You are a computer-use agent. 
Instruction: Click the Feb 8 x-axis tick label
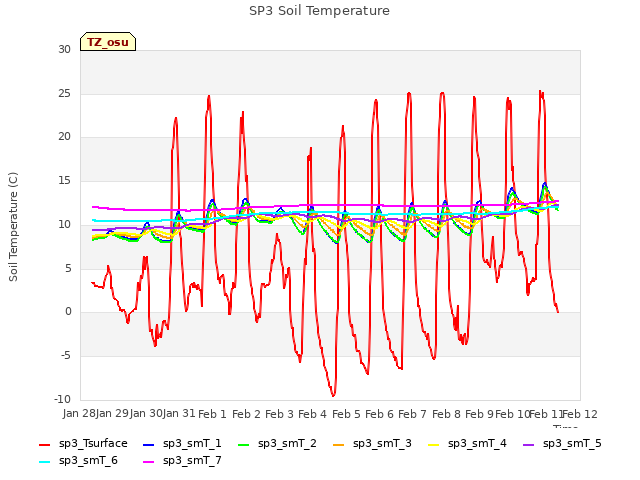tap(446, 414)
